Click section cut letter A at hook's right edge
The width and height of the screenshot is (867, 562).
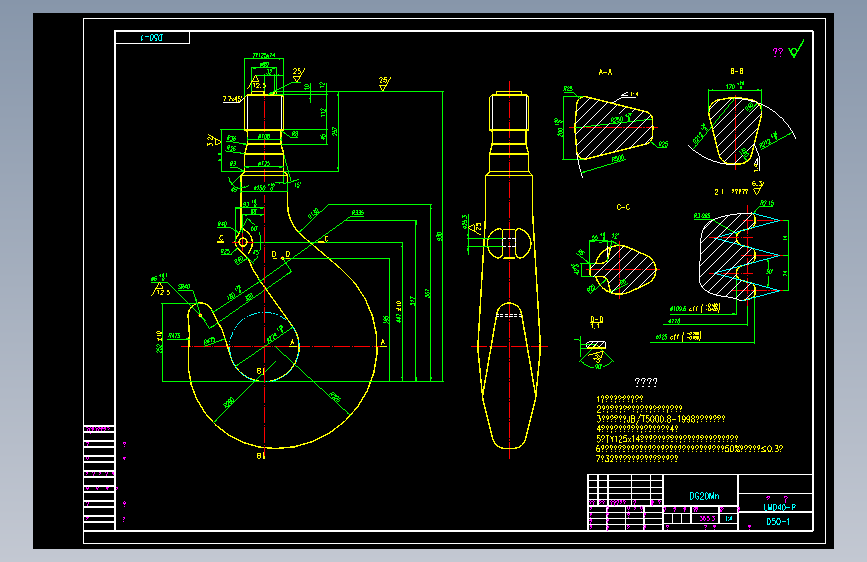point(382,343)
